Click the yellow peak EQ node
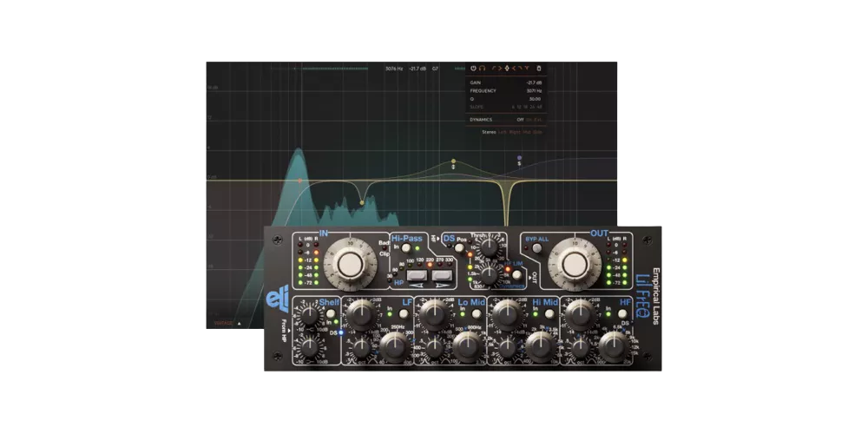 coord(453,161)
